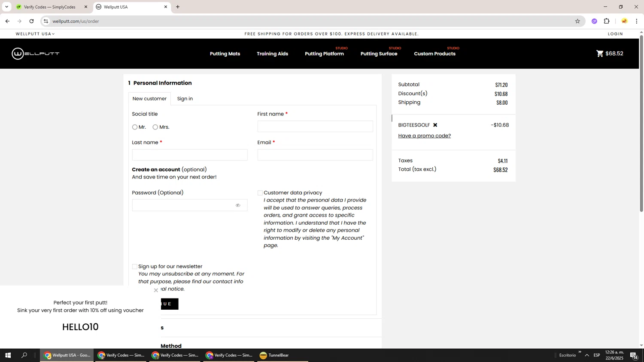Switch to the Sign in tab

click(x=185, y=99)
